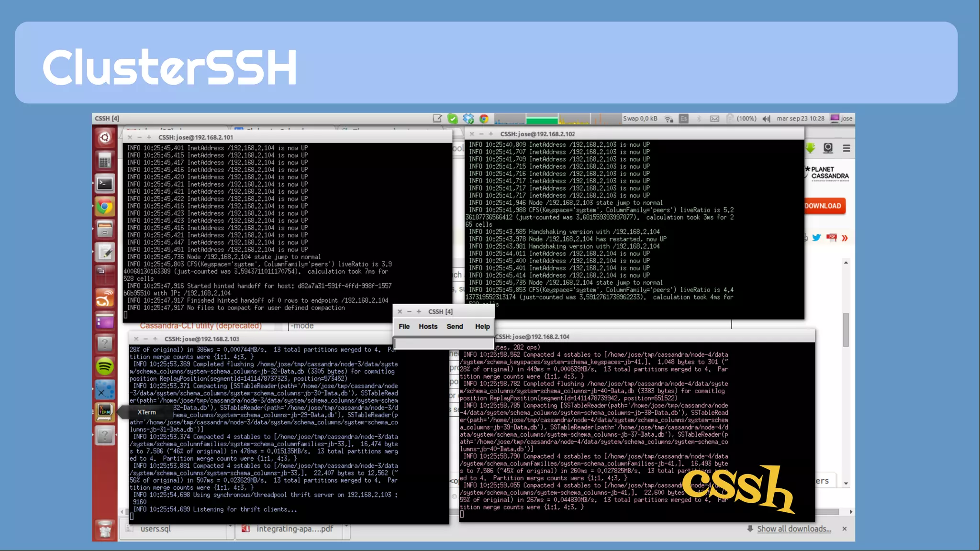Open the blue X application dock icon

(x=105, y=390)
